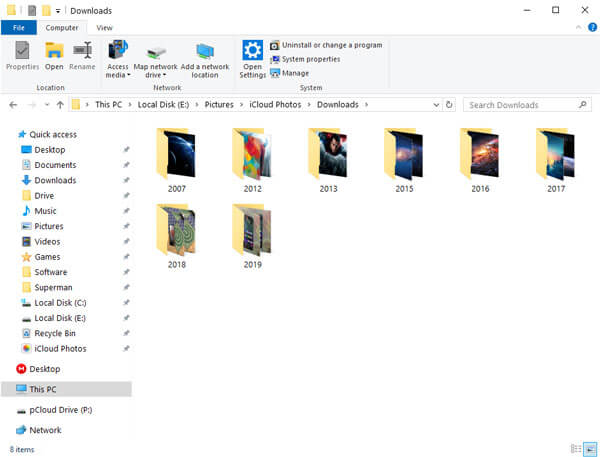Image resolution: width=600 pixels, height=457 pixels.
Task: Expand the chevron after Downloads breadcrumb
Action: (366, 104)
